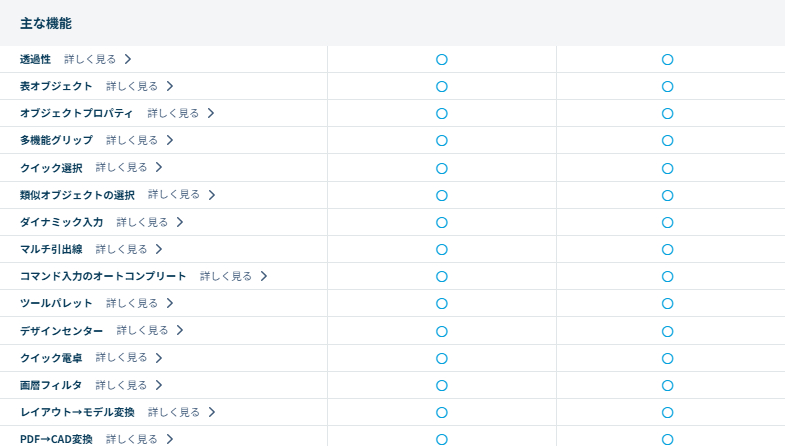Click the ツールパレット feature name
The image size is (785, 446).
56,303
